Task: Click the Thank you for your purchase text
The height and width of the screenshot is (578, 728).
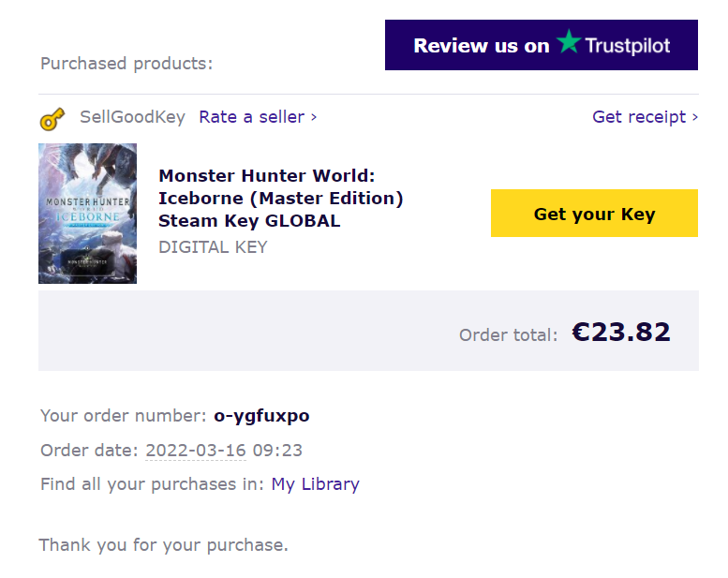Action: coord(163,544)
